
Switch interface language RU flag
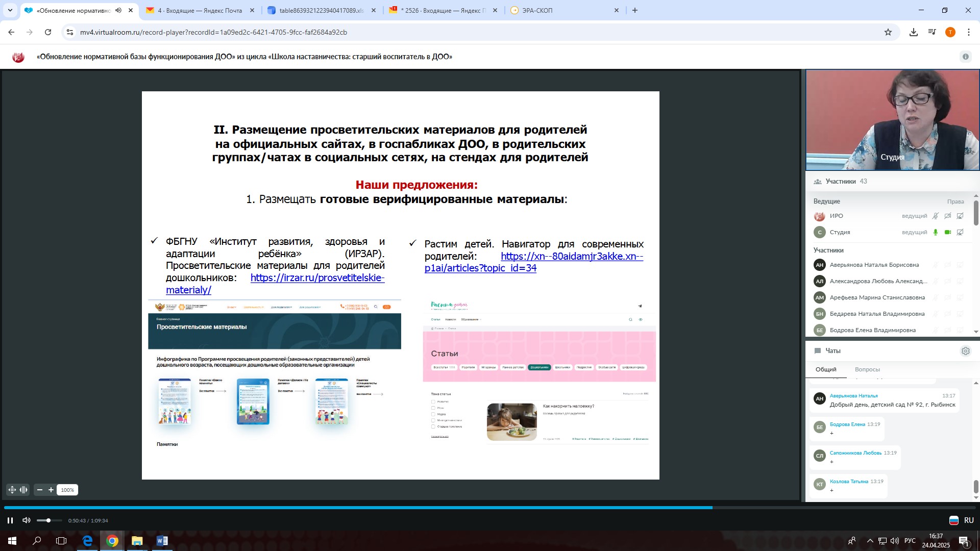953,520
